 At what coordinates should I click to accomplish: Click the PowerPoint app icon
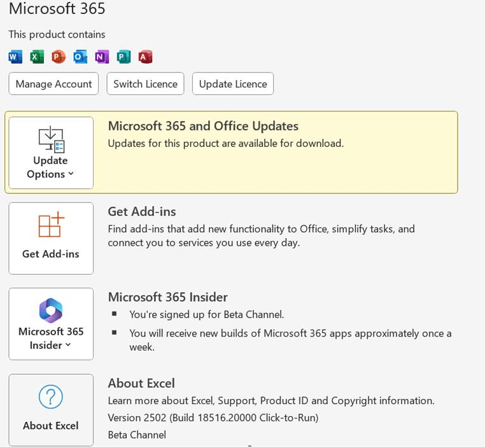pyautogui.click(x=59, y=57)
